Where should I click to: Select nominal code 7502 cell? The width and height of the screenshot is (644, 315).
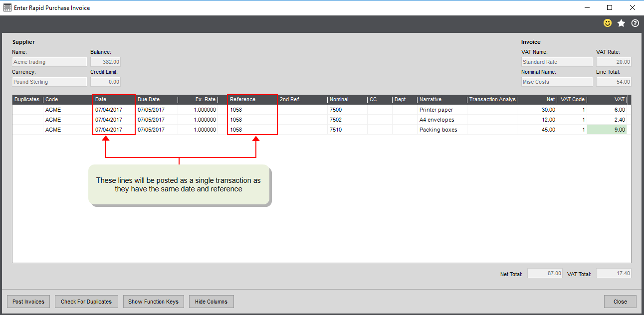347,120
